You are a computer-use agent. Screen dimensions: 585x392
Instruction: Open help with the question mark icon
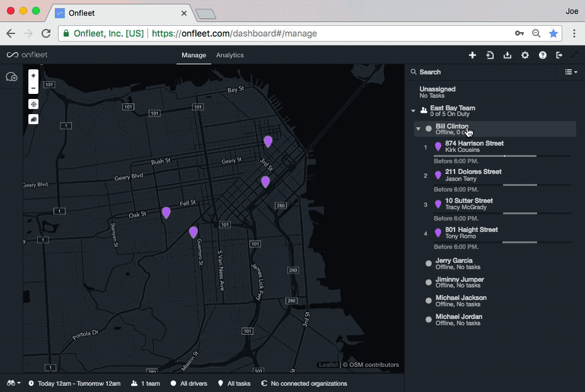[542, 55]
